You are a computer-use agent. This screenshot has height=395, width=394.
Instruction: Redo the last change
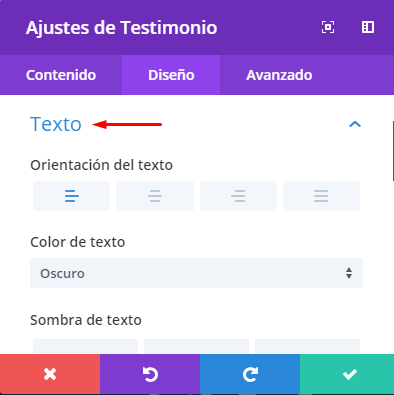[x=250, y=374]
